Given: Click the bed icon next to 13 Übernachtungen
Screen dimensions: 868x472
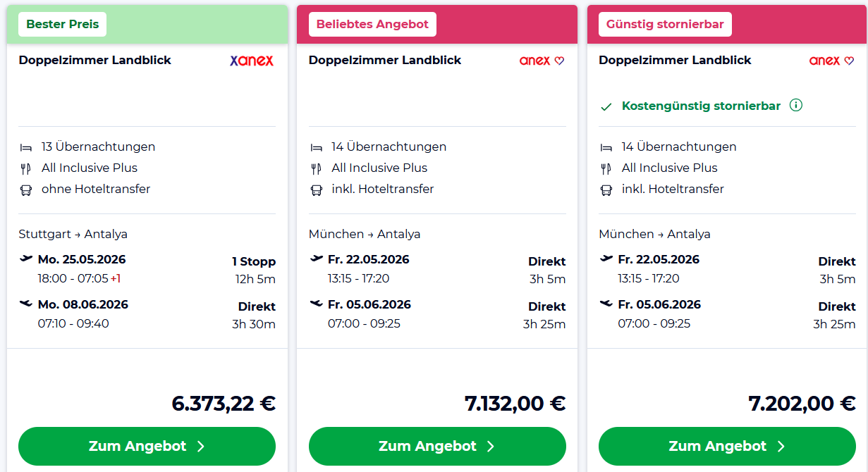Looking at the screenshot, I should pyautogui.click(x=26, y=147).
